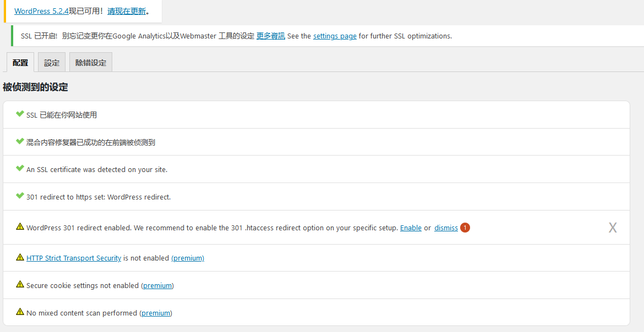The image size is (644, 332).
Task: Click the warning icon beside No mixed content scan
Action: (20, 312)
